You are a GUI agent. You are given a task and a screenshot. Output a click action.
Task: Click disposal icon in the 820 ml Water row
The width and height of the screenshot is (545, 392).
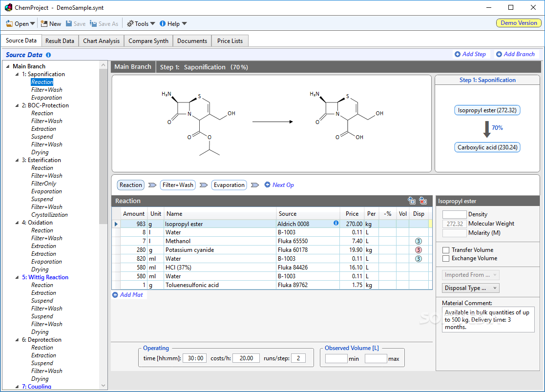[x=419, y=259]
